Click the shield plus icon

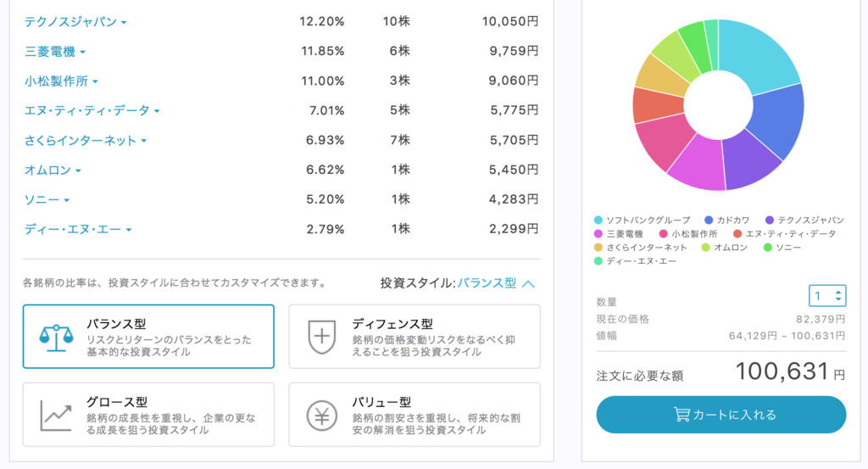(322, 337)
